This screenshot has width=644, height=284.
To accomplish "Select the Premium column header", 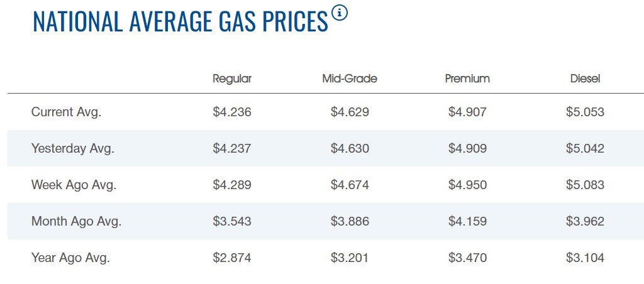I will tap(467, 79).
